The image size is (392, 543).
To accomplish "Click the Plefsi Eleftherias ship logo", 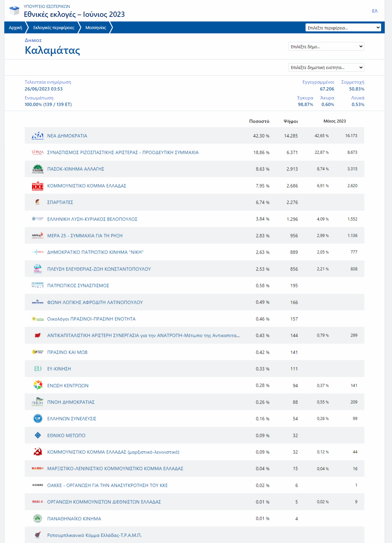I will pyautogui.click(x=38, y=269).
